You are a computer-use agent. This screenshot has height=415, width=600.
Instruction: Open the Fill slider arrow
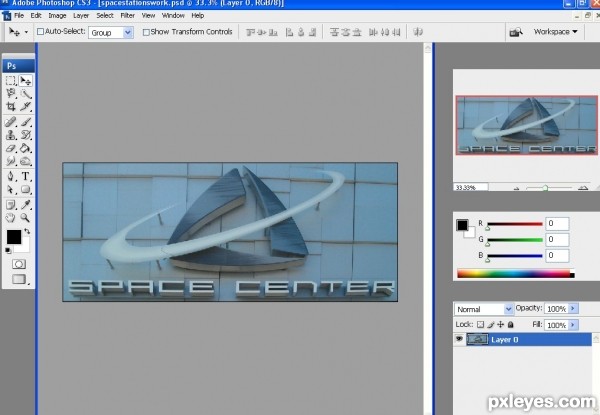573,325
